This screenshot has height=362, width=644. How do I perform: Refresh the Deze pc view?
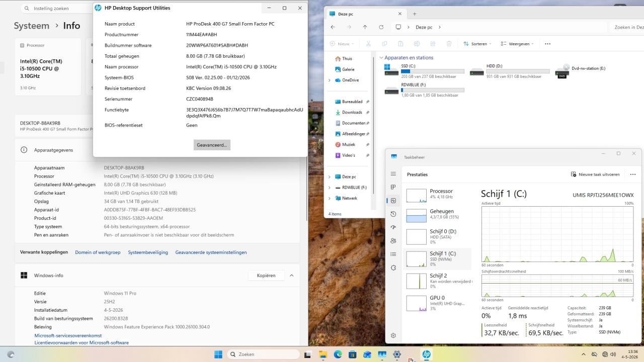click(x=381, y=27)
